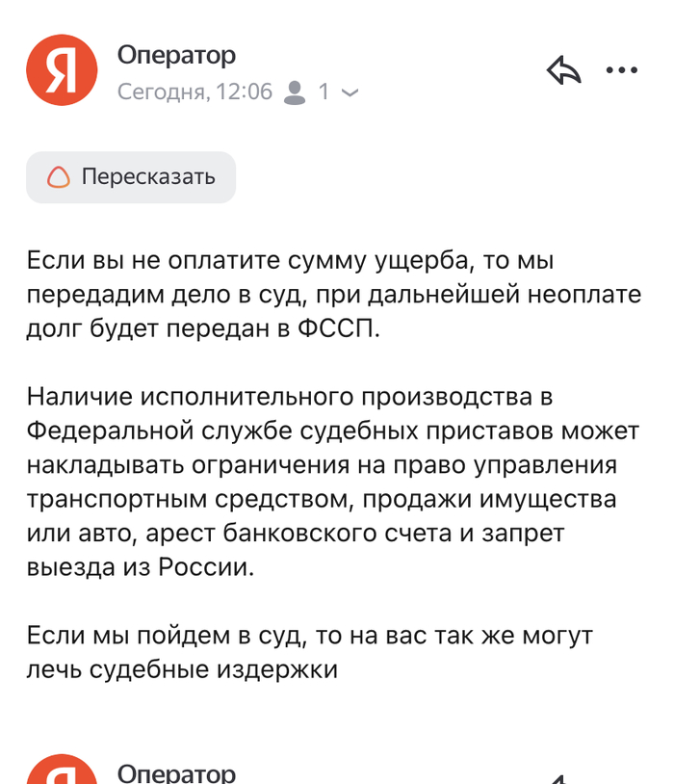Tap the Alice icon inside Пересказать
The height and width of the screenshot is (784, 674).
[x=60, y=177]
